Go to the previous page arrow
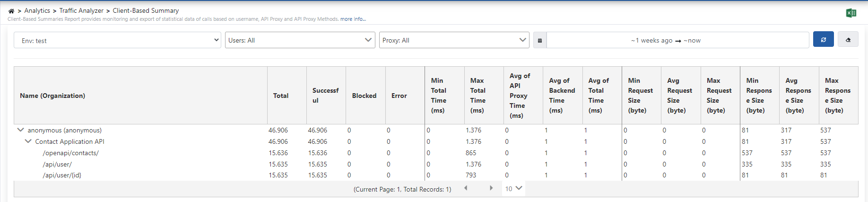This screenshot has width=868, height=202. point(466,188)
